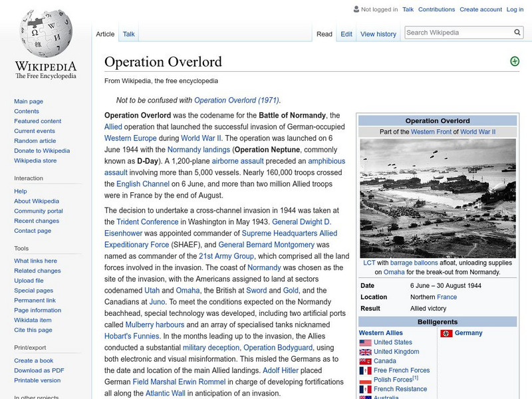Image resolution: width=532 pixels, height=399 pixels.
Task: Open the Random article sidebar link
Action: pyautogui.click(x=35, y=141)
